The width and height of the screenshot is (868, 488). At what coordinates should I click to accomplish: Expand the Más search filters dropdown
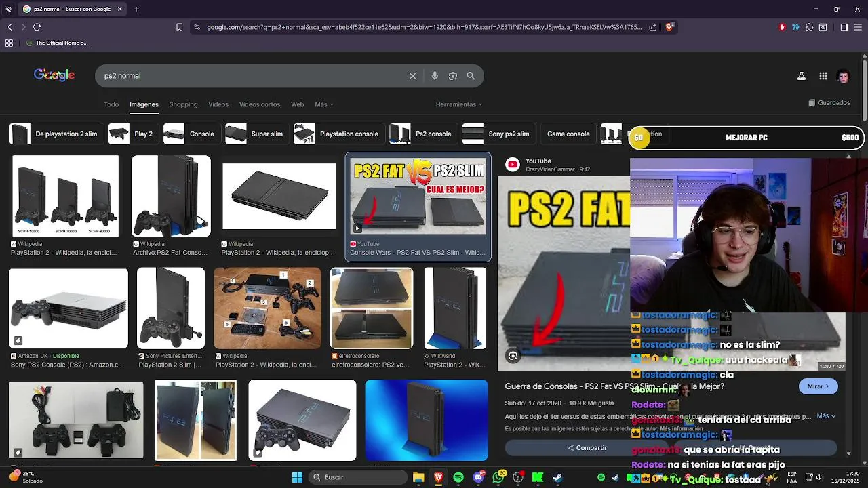click(x=324, y=104)
